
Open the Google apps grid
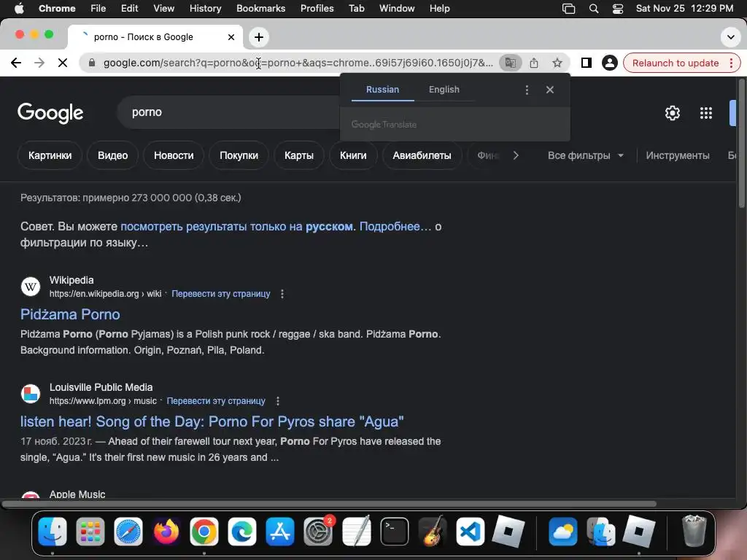click(x=705, y=113)
